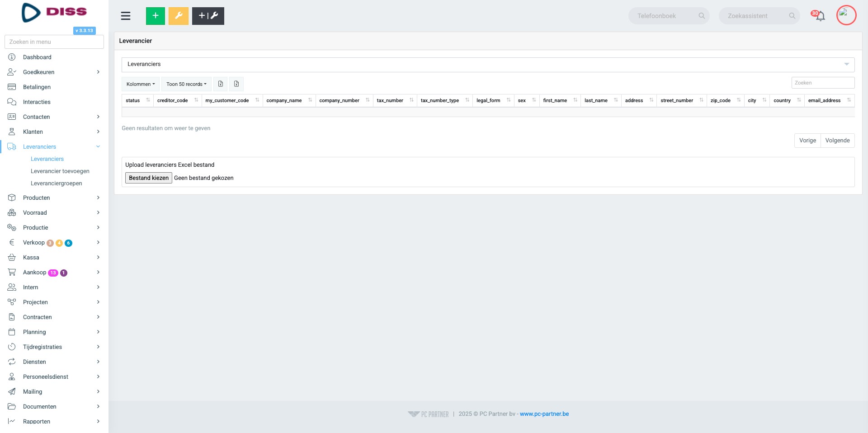Click the first Excel export icon
Screen dimensions: 868x433
pyautogui.click(x=221, y=84)
